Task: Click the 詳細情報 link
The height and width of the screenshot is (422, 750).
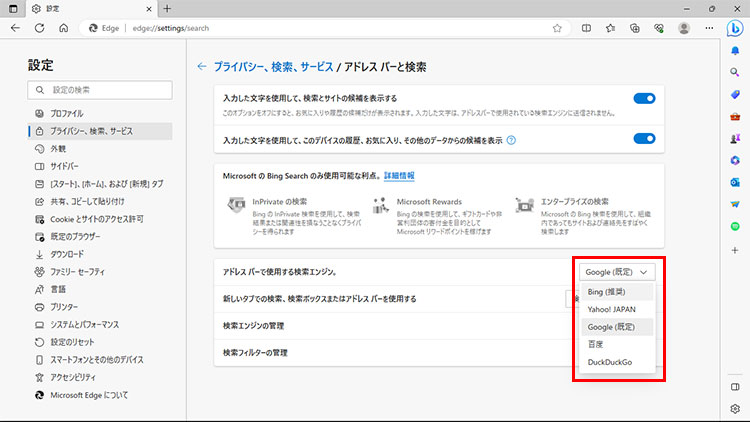Action: 399,175
